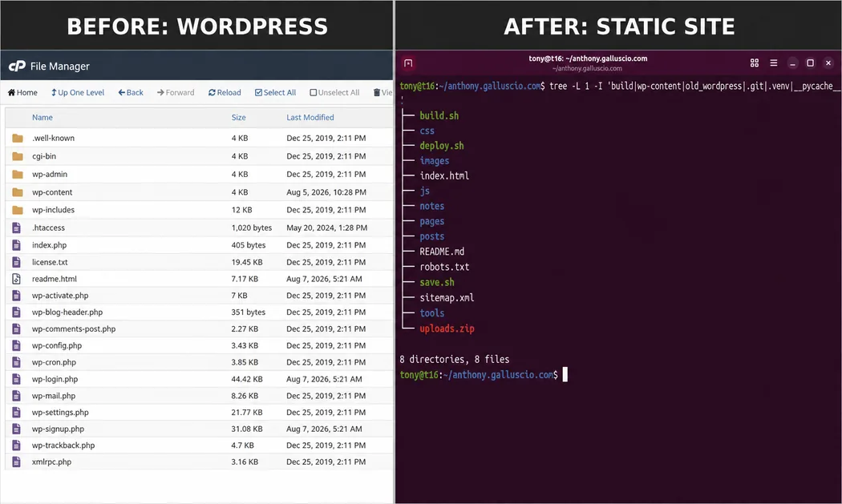This screenshot has height=504, width=842.
Task: Select the cgi-bin folder icon
Action: click(x=18, y=156)
